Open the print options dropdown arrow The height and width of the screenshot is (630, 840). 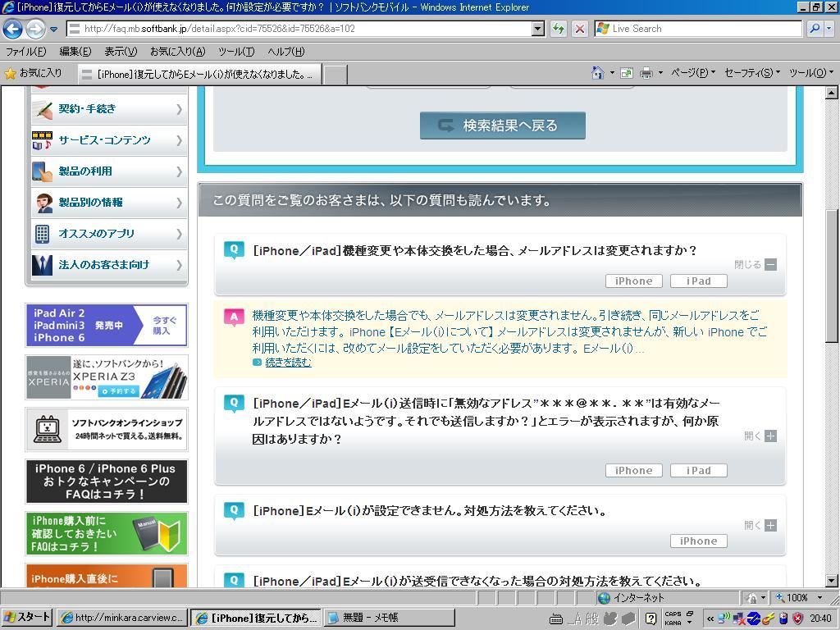(x=660, y=73)
